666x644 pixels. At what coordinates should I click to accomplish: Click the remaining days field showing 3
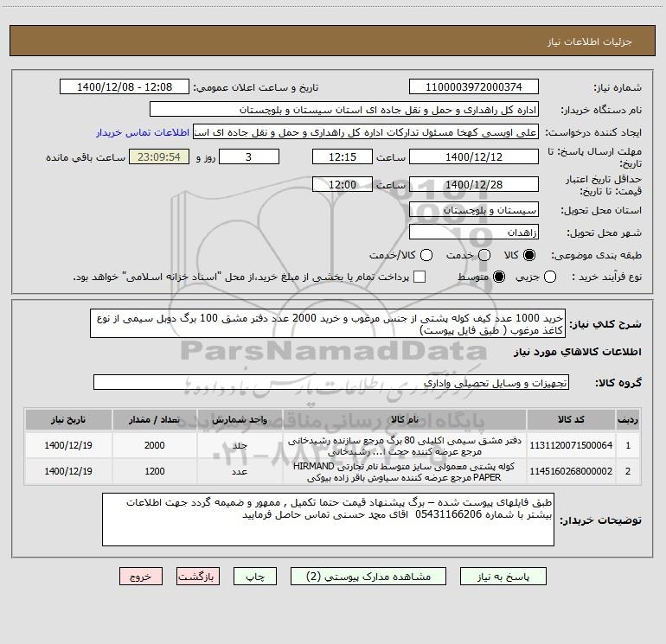pos(249,156)
